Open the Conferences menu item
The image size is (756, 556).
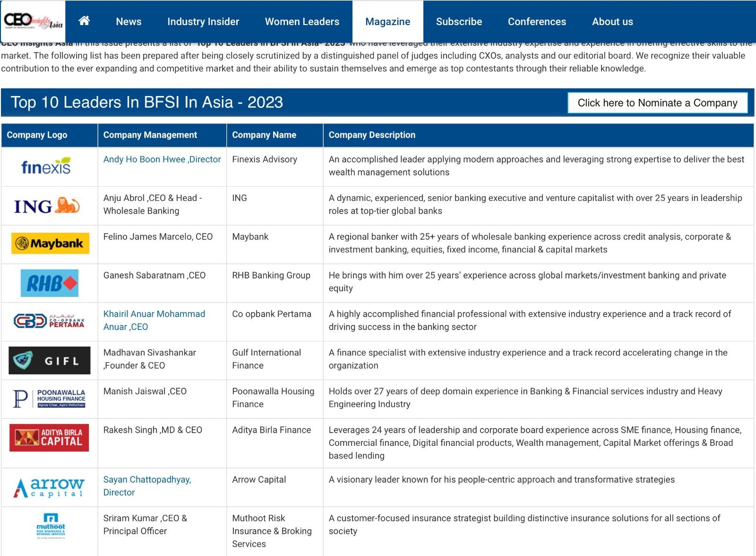click(x=537, y=22)
